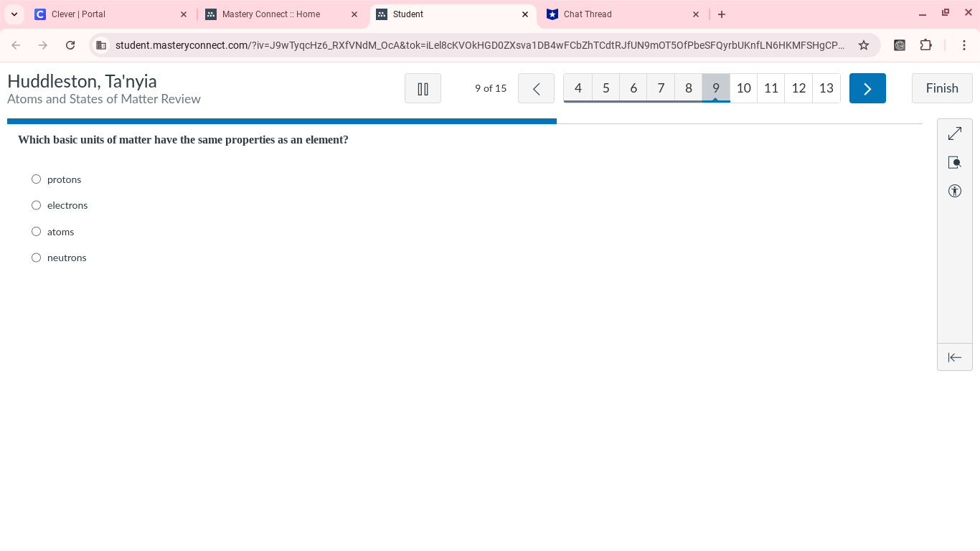980x551 pixels.
Task: Collapse the right tool sidebar
Action: (954, 357)
